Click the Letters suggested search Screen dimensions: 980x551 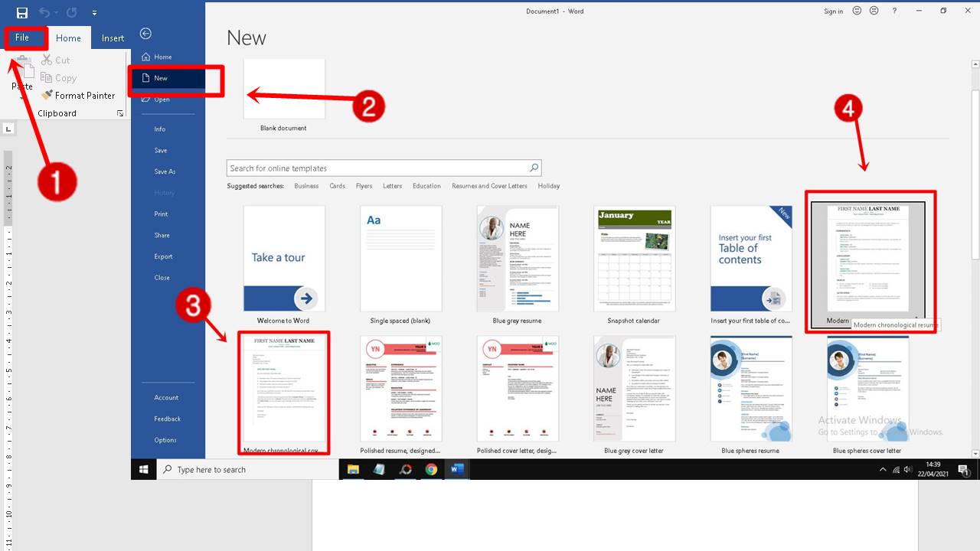[x=392, y=186]
